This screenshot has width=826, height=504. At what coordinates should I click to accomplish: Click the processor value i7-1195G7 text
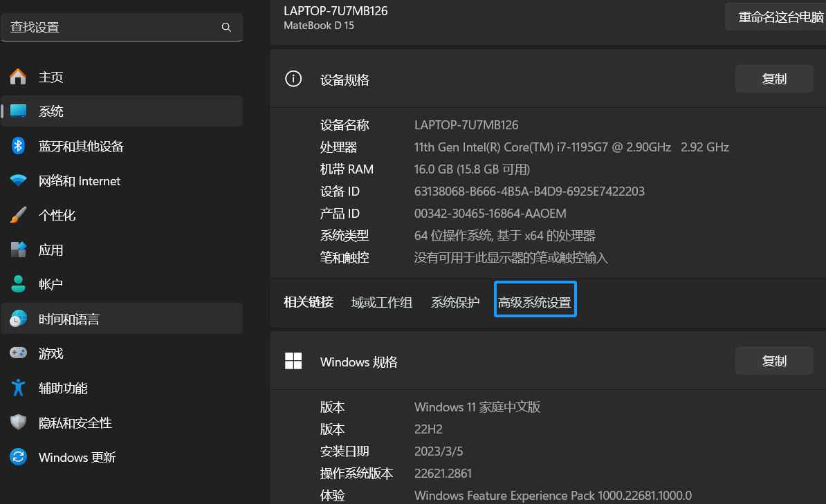pyautogui.click(x=571, y=147)
